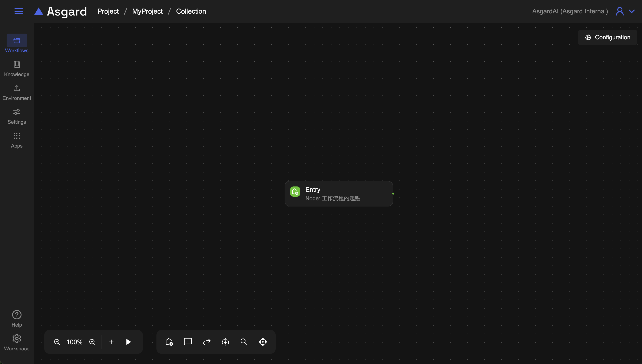This screenshot has width=642, height=364.
Task: Click the MyProject breadcrumb link
Action: 147,11
